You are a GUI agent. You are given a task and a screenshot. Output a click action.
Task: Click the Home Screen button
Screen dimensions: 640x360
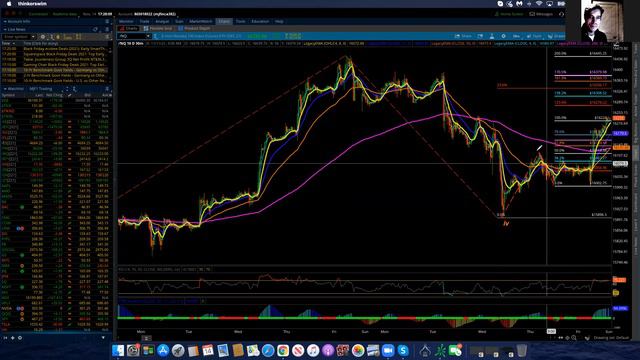(x=509, y=14)
